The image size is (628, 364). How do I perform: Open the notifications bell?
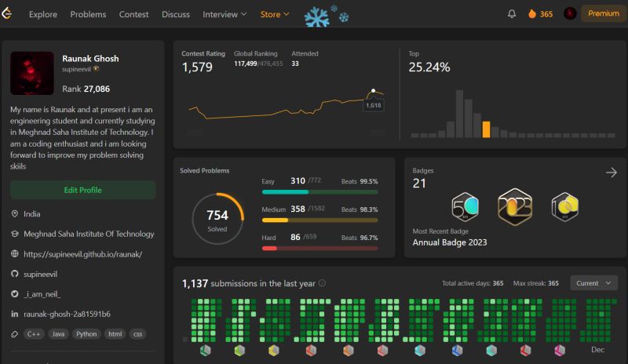point(512,13)
